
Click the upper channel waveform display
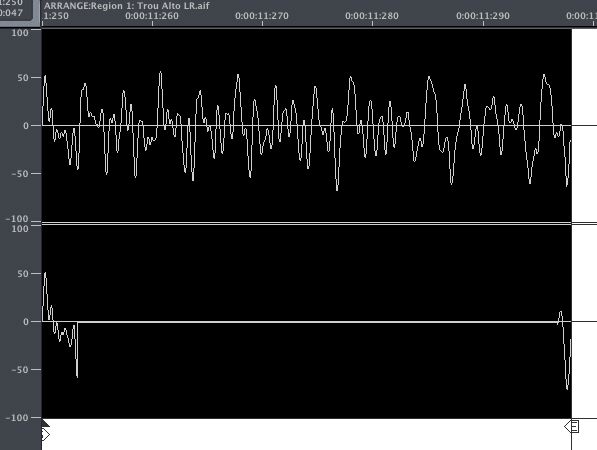[x=306, y=125]
